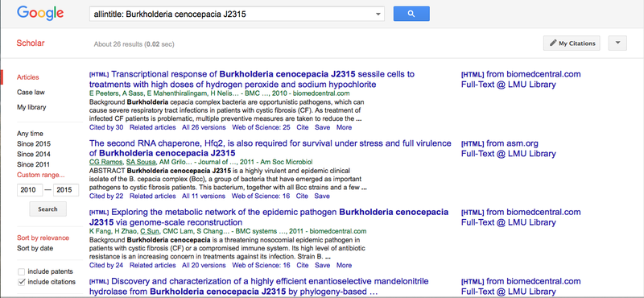Toggle the include citations checkbox
The image size is (644, 298).
(x=22, y=282)
